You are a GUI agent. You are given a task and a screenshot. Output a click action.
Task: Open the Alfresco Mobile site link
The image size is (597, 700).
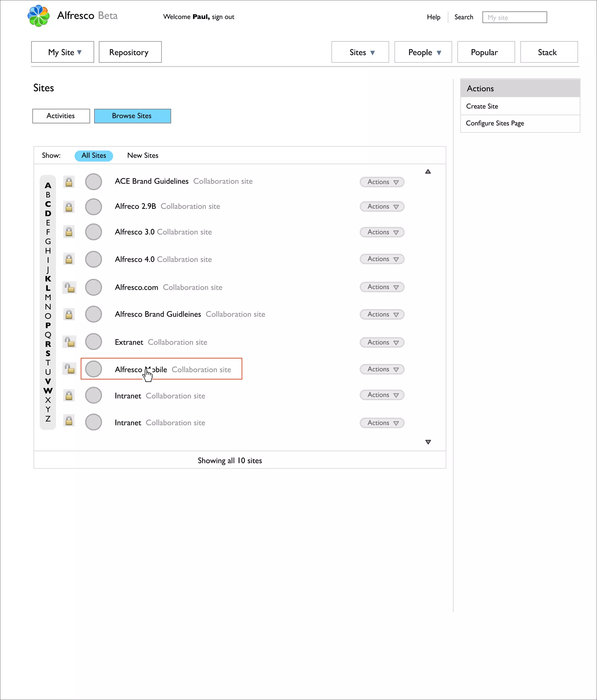pyautogui.click(x=141, y=370)
